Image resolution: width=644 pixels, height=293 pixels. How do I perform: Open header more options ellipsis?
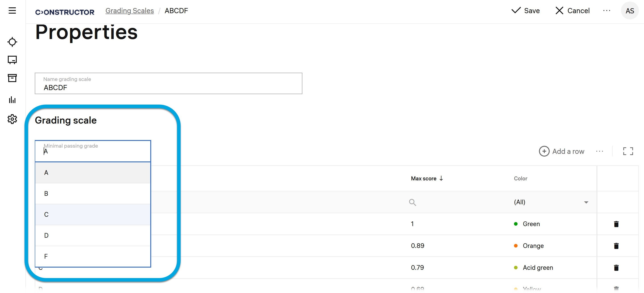point(607,11)
